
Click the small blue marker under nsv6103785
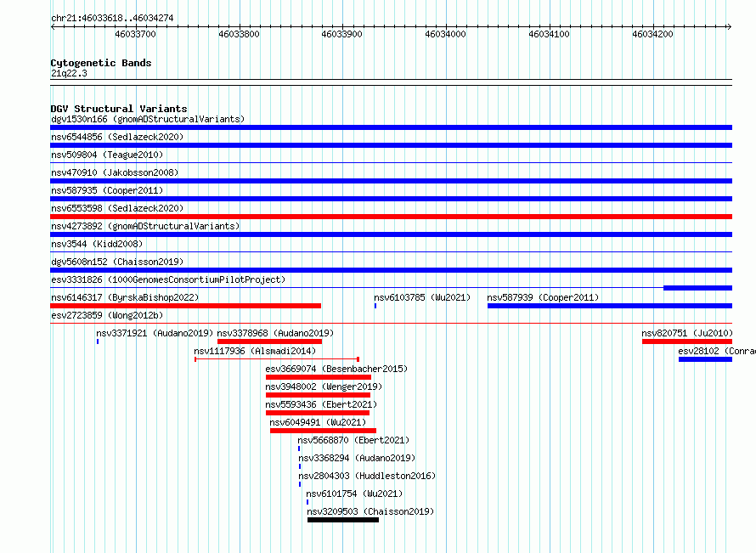(375, 306)
